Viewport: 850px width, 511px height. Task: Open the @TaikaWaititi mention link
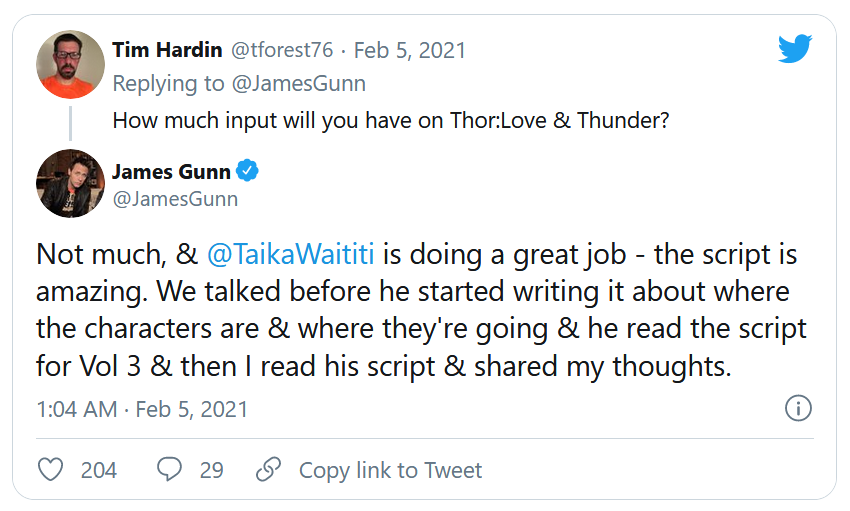[290, 254]
